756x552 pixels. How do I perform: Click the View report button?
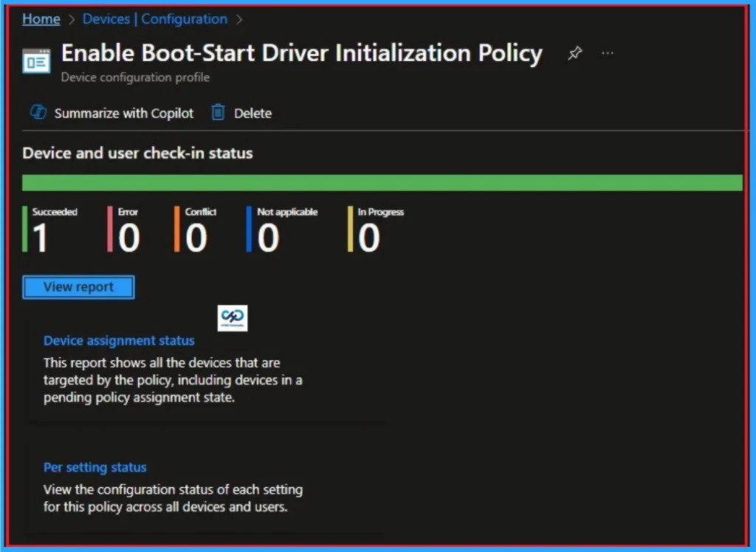(x=78, y=287)
